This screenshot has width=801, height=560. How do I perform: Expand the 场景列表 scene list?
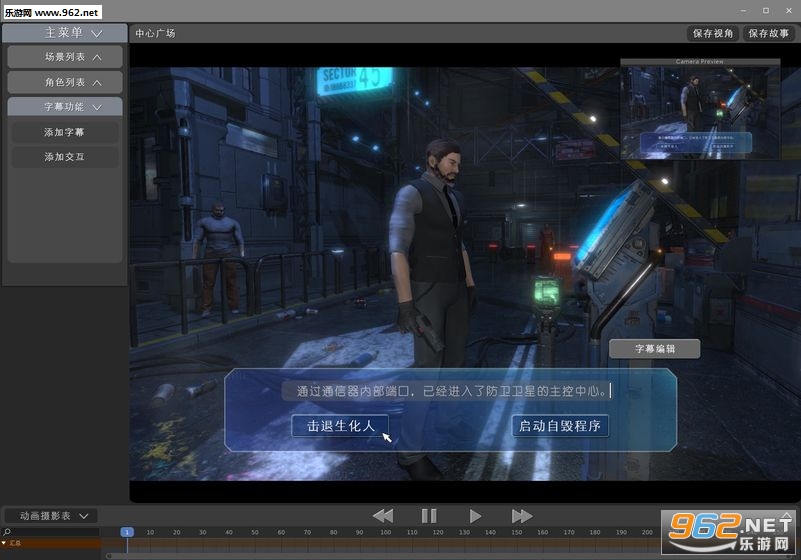pos(97,58)
